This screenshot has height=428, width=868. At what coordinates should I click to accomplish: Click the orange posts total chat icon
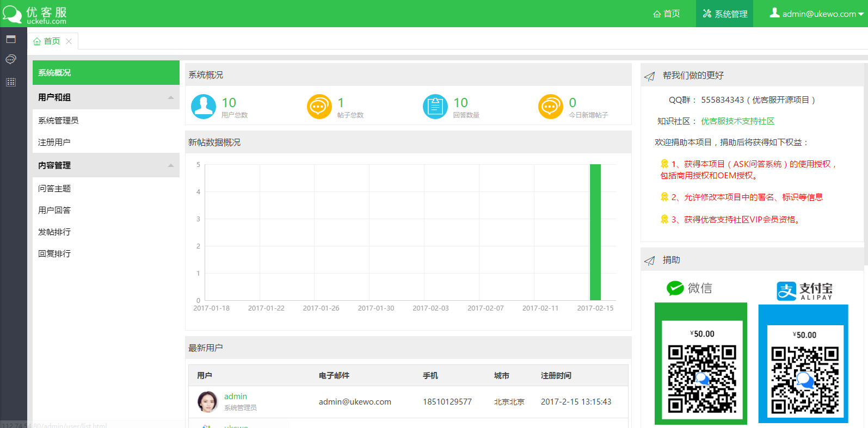319,107
